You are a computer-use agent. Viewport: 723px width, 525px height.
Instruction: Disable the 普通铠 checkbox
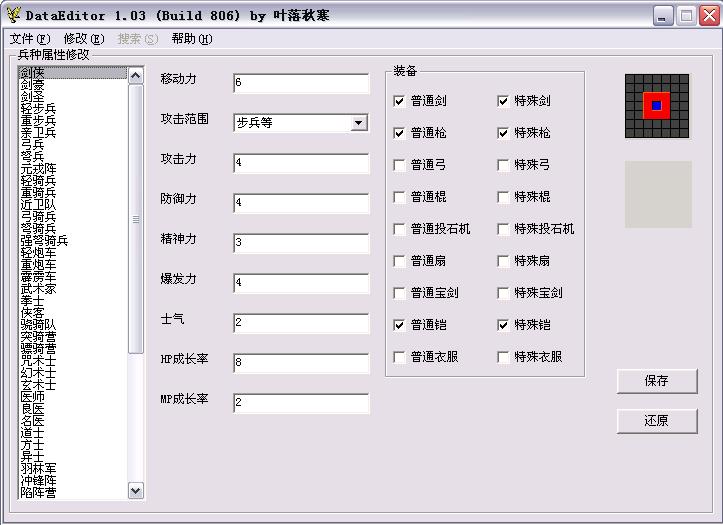(x=399, y=325)
